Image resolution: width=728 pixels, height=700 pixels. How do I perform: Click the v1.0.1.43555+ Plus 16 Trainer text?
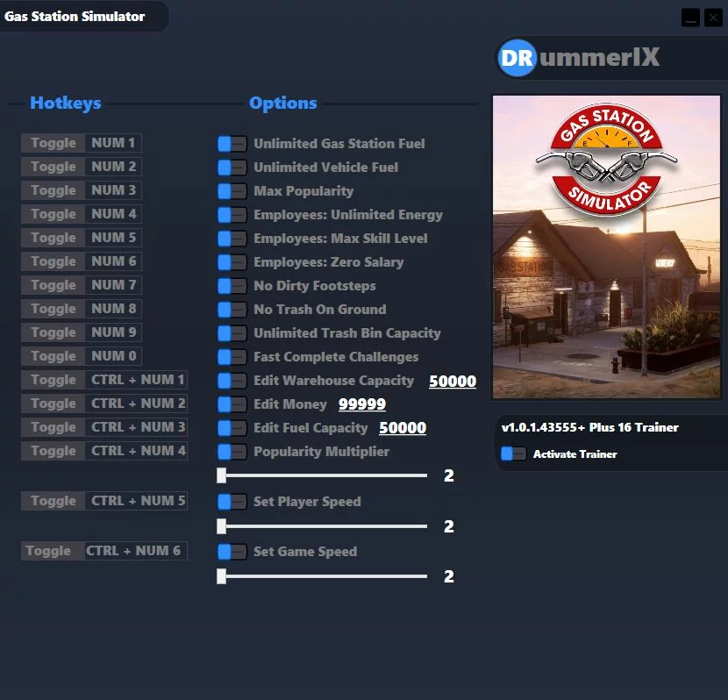[x=590, y=427]
